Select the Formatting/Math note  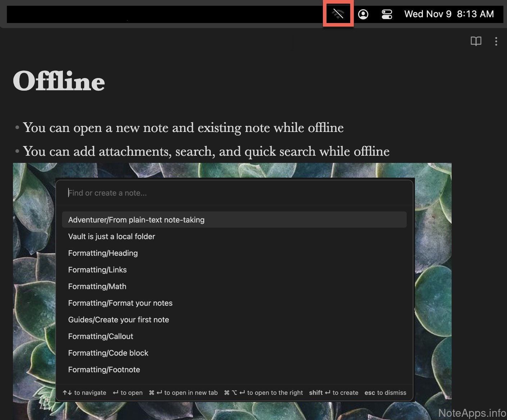pos(97,287)
